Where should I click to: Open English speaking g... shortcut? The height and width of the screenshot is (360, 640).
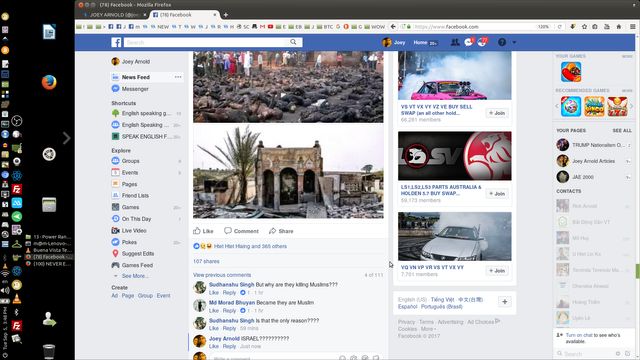point(146,113)
